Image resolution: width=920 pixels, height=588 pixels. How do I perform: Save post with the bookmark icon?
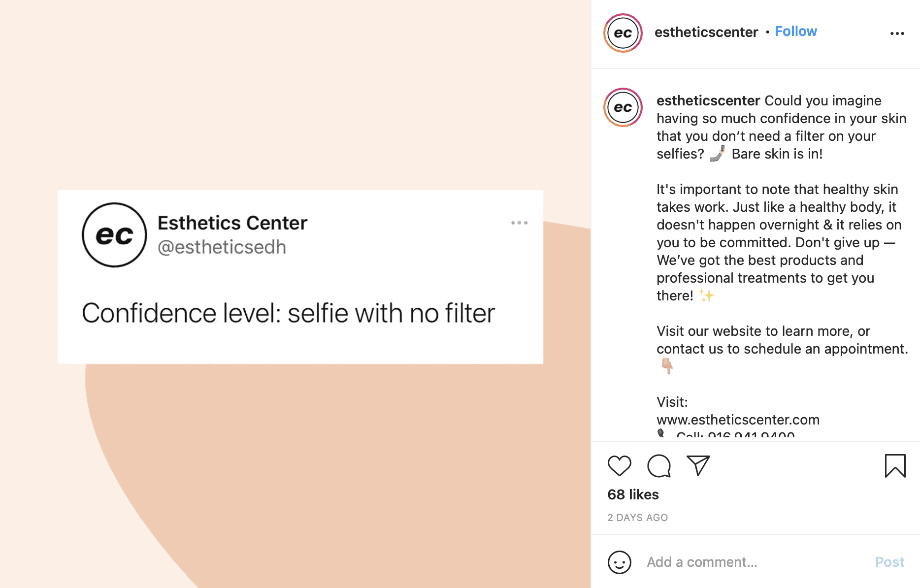pos(895,465)
